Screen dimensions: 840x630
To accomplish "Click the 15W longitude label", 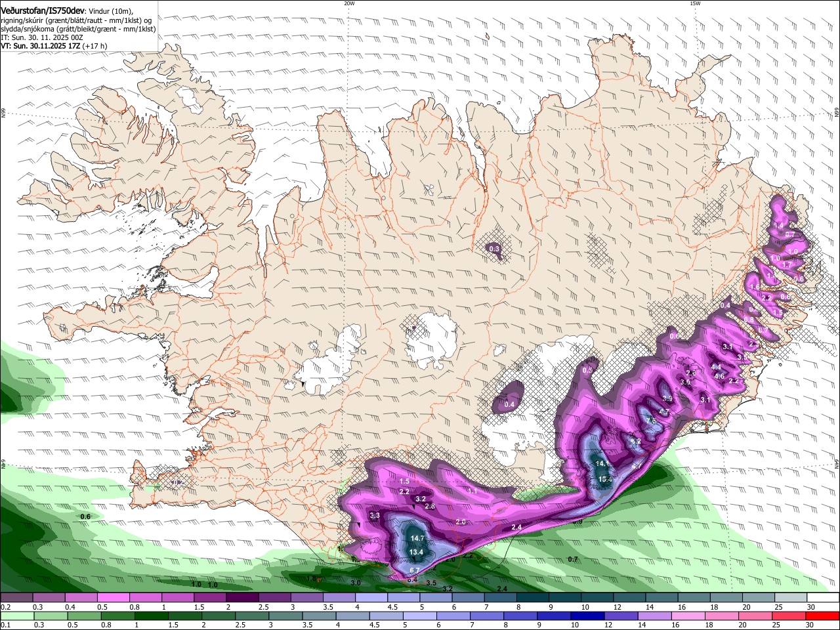I will (x=694, y=3).
